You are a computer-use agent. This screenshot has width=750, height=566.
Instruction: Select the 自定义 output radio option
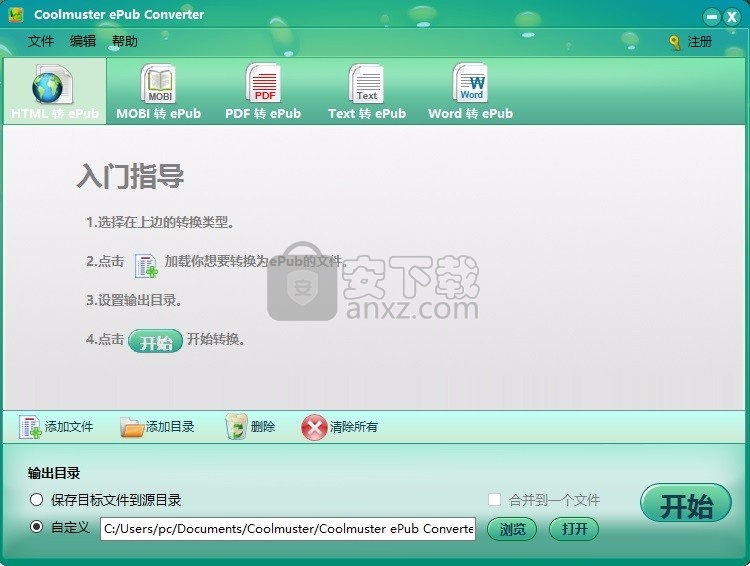point(36,527)
